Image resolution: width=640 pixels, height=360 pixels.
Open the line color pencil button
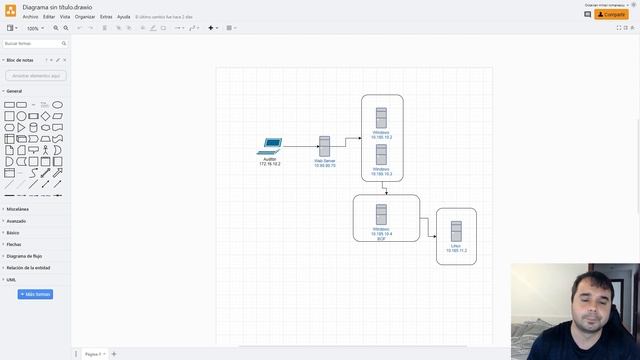[x=153, y=28]
